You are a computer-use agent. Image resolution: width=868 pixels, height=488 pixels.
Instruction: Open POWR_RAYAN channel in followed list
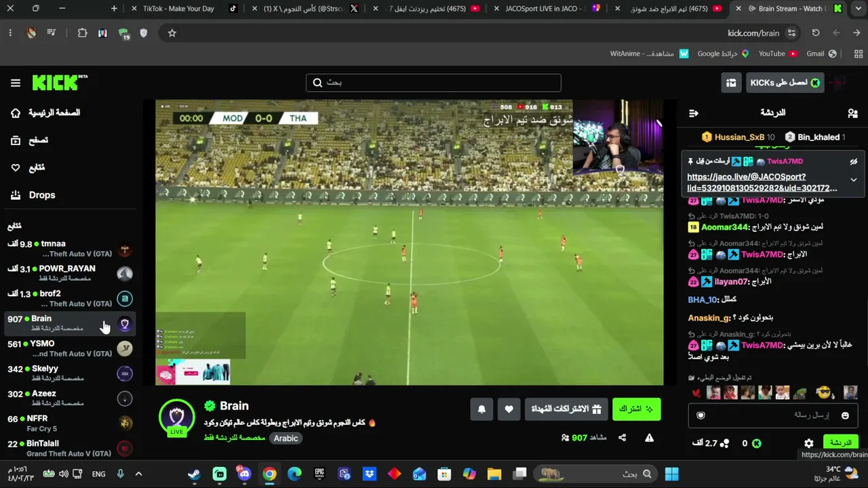coord(69,273)
